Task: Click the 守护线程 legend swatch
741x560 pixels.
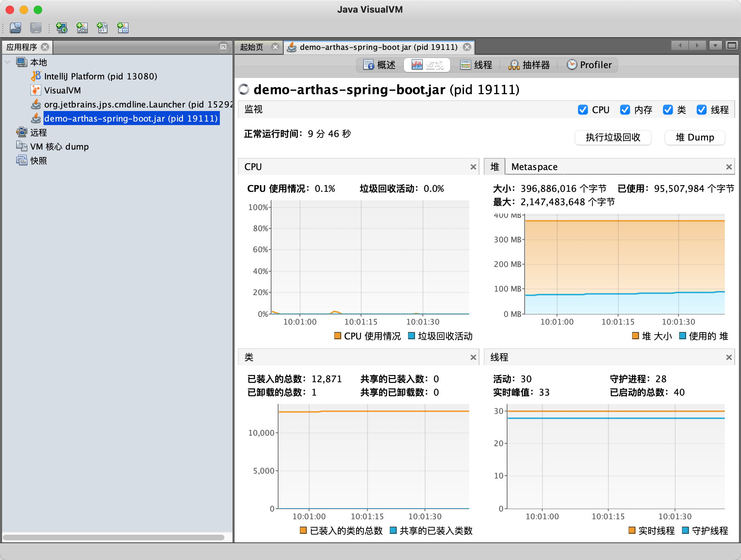Action: tap(685, 530)
